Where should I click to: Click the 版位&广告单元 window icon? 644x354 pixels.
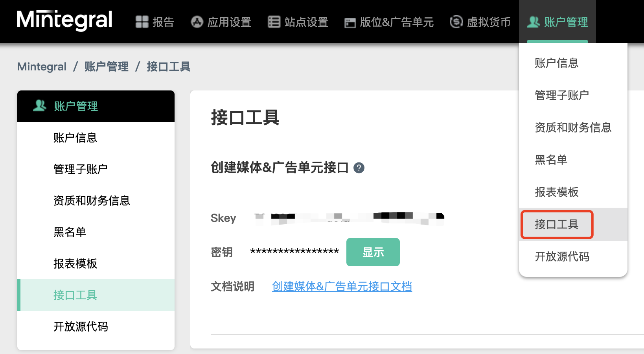click(x=350, y=23)
